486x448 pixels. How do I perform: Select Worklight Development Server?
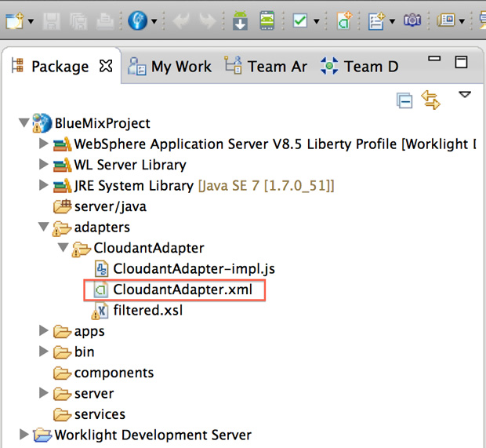(x=153, y=435)
